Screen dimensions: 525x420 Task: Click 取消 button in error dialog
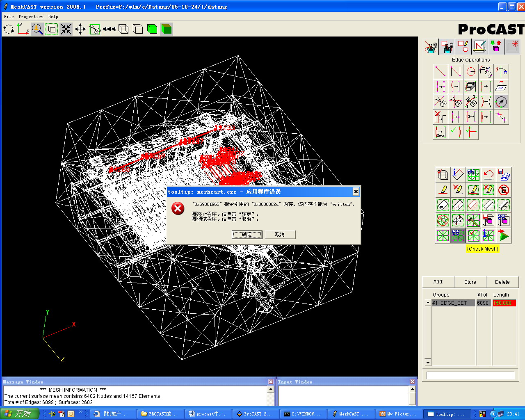tap(280, 235)
